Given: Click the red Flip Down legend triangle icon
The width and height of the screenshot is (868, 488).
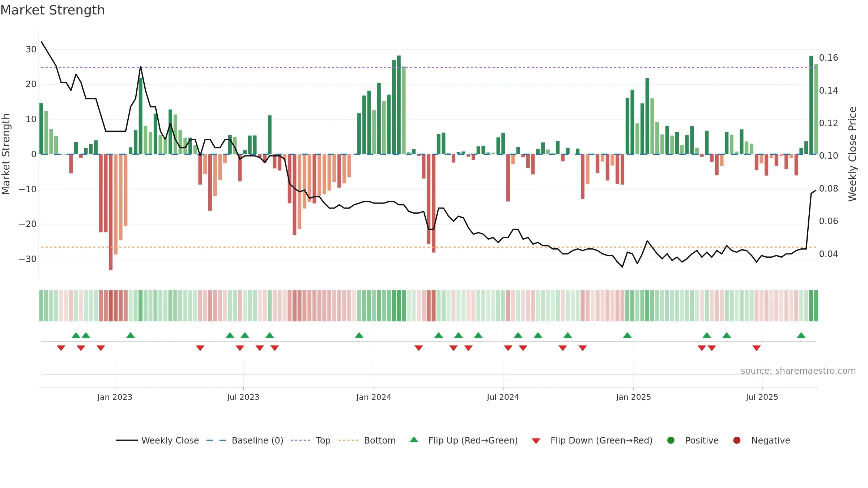Looking at the screenshot, I should coord(536,441).
